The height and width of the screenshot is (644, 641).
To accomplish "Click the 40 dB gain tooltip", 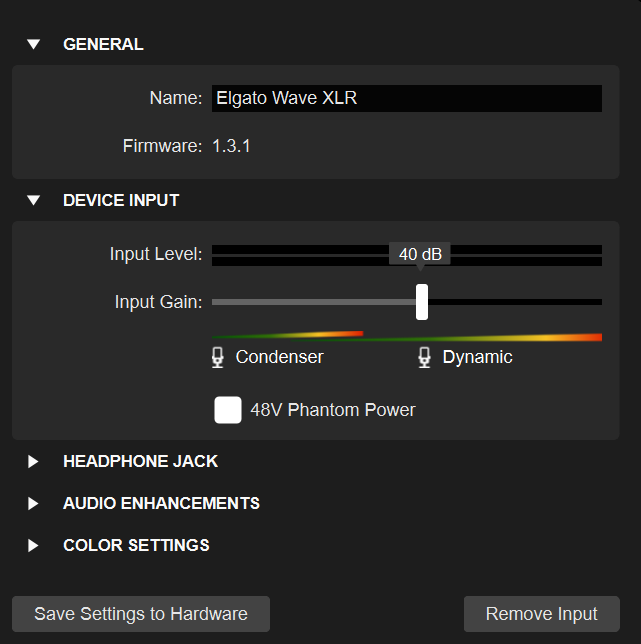I will click(420, 254).
